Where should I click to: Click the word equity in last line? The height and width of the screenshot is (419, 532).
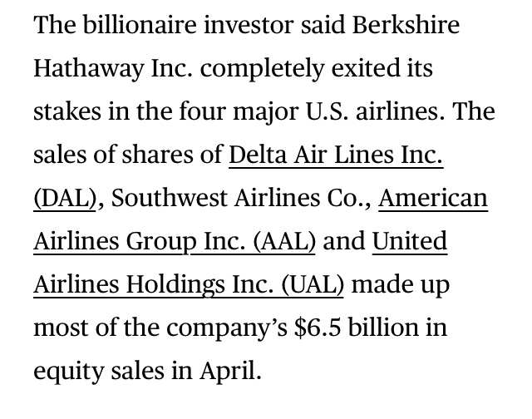68,371
